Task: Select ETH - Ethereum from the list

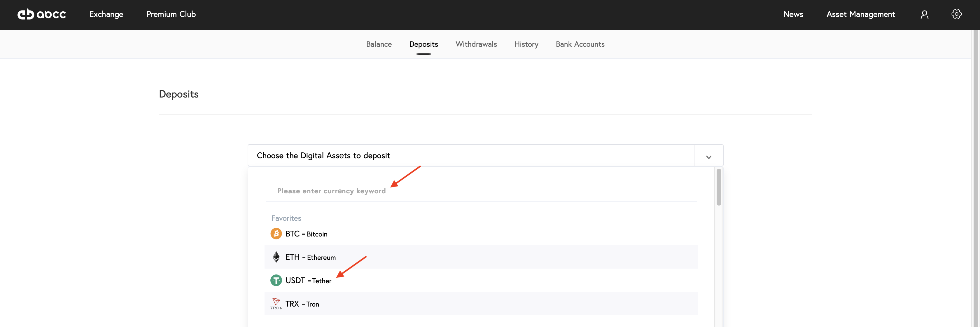Action: [x=481, y=257]
